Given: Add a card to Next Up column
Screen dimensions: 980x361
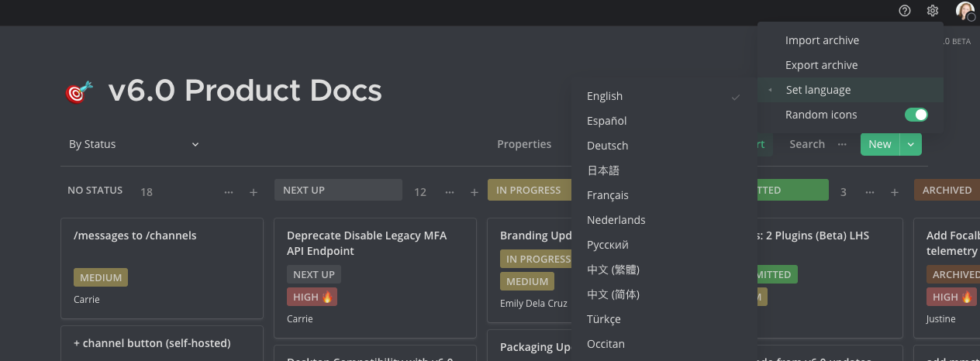Looking at the screenshot, I should tap(474, 192).
